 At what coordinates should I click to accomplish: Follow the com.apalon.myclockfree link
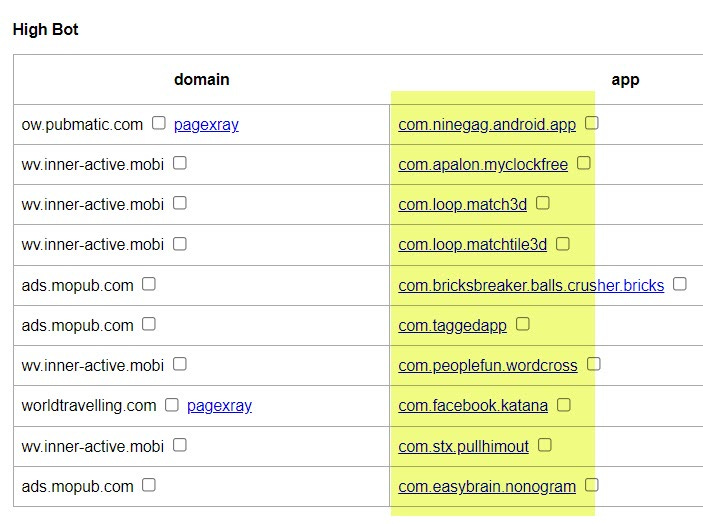click(x=483, y=165)
